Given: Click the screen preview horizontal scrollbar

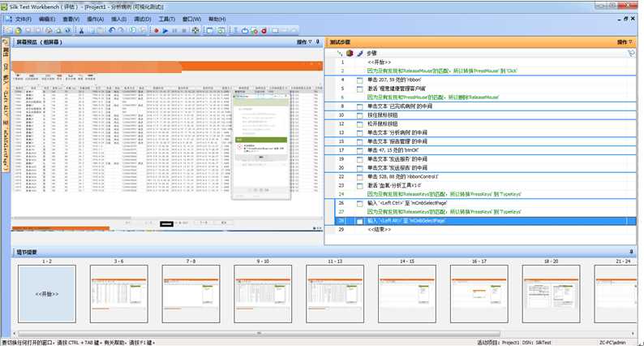Looking at the screenshot, I should coord(72,218).
